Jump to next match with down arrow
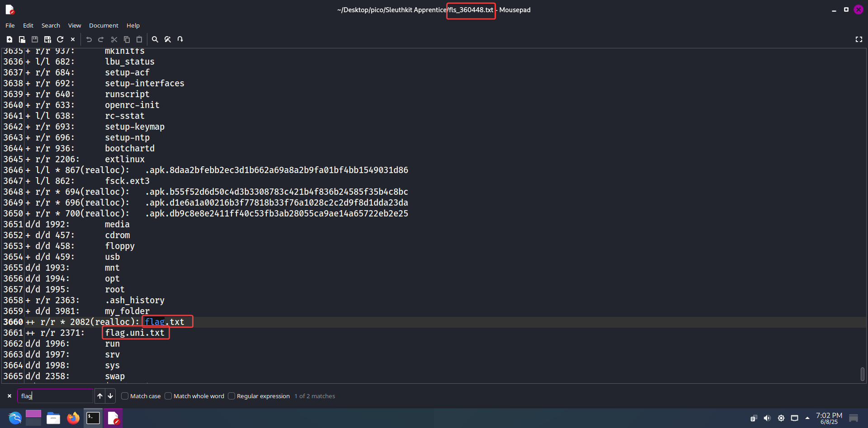This screenshot has height=428, width=868. click(110, 396)
